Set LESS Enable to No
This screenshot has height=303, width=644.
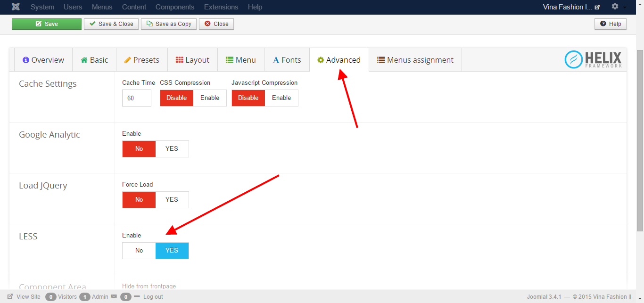click(139, 251)
